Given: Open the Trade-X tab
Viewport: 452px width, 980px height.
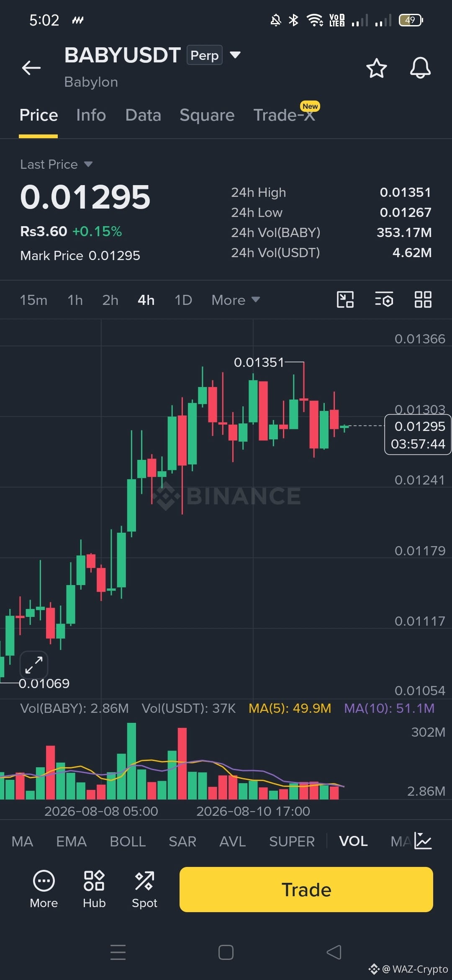Looking at the screenshot, I should coord(285,115).
